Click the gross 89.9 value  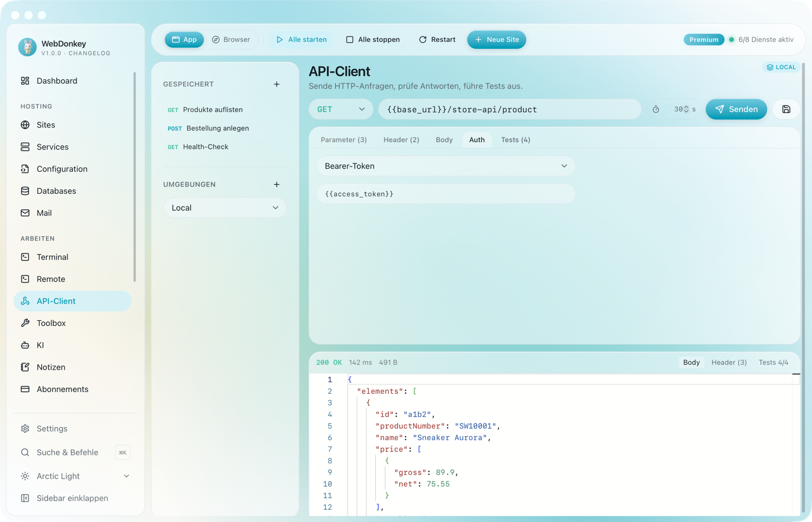coord(445,473)
